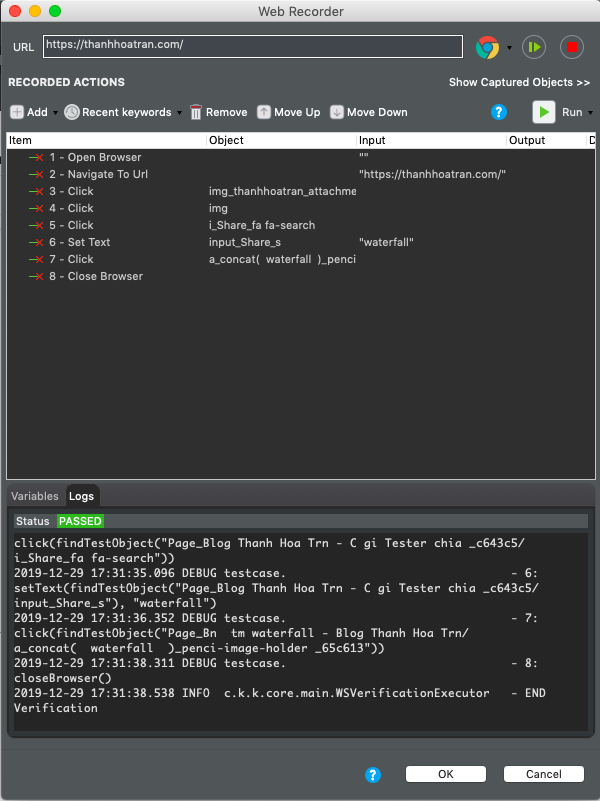Expand the Recent keywords dropdown arrow

(x=179, y=113)
